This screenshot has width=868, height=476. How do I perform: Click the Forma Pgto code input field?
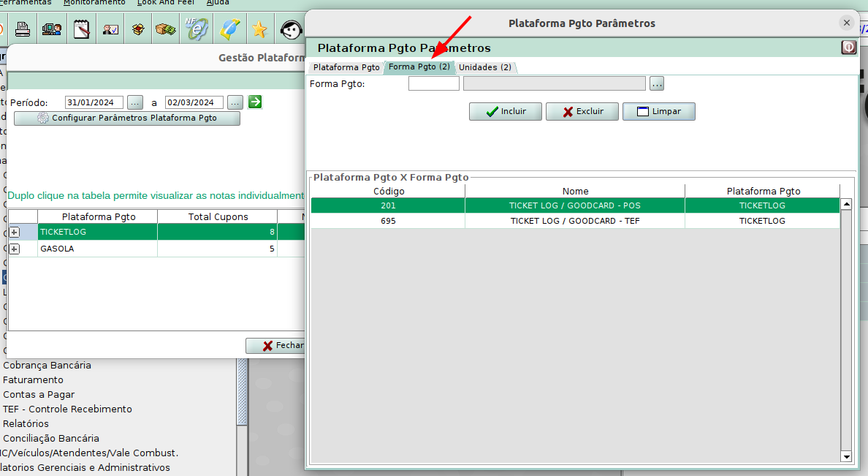[x=433, y=84]
